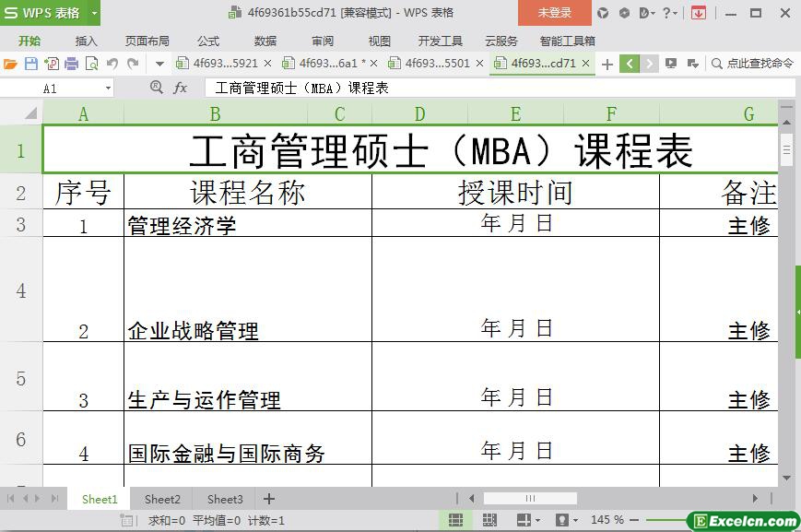Expand the WPS 表格 application menu arrow
The image size is (801, 532).
[x=94, y=13]
